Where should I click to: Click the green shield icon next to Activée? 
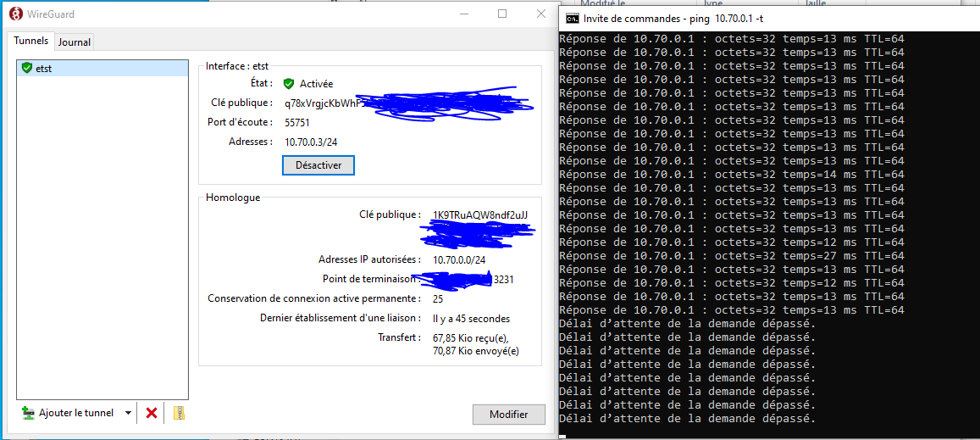pyautogui.click(x=288, y=83)
